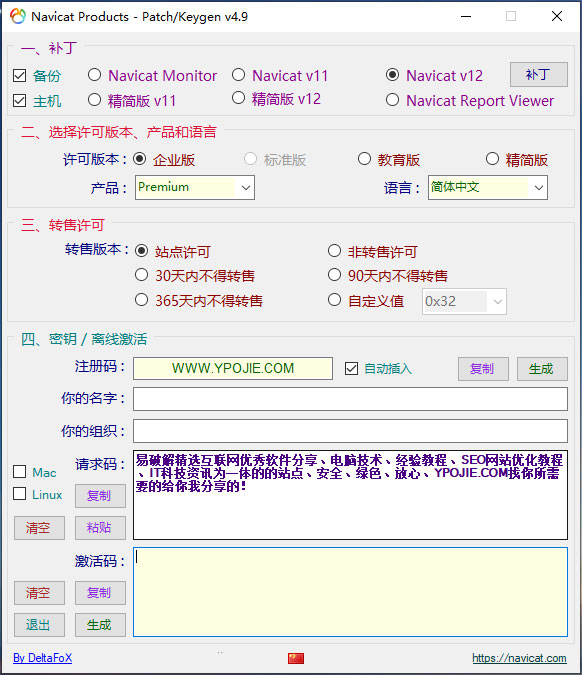Toggle the 自动插入 auto insert checkbox
Screen dimensions: 582x675
click(x=351, y=368)
